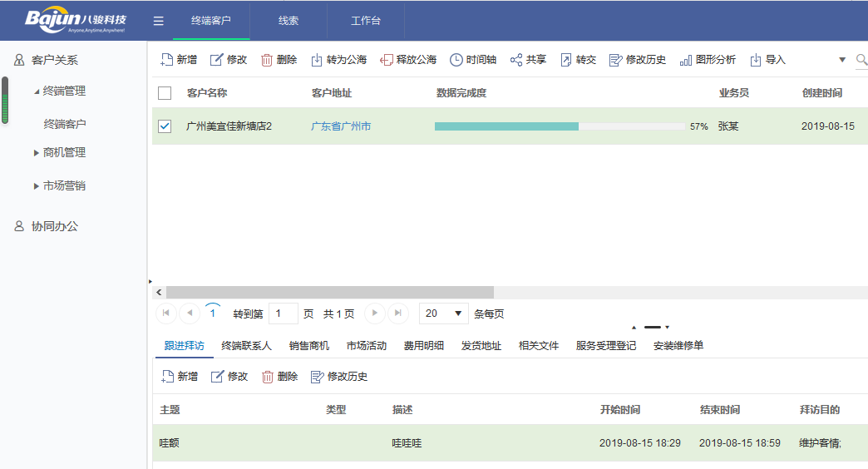
Task: Switch to the 线索 tab
Action: pyautogui.click(x=289, y=21)
